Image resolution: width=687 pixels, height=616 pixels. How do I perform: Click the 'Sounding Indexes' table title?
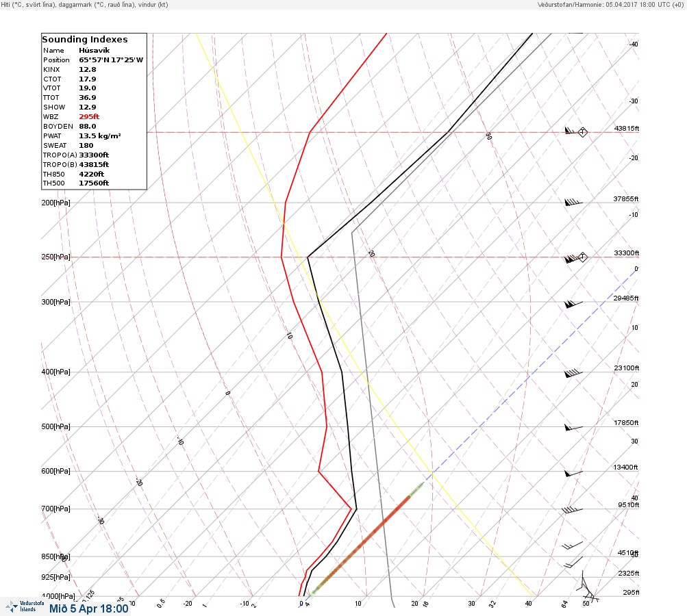coord(84,40)
